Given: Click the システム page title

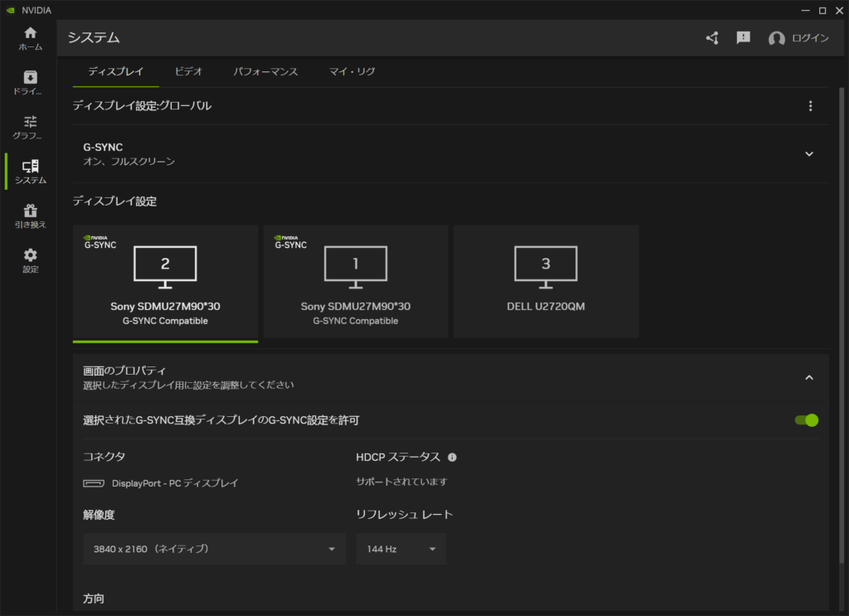Looking at the screenshot, I should pos(94,37).
